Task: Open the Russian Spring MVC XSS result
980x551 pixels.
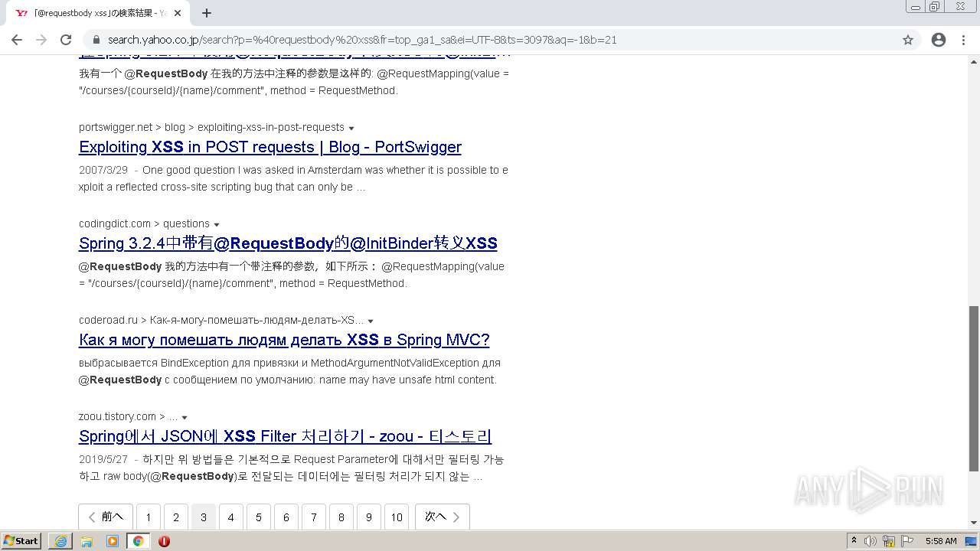Action: click(x=284, y=340)
